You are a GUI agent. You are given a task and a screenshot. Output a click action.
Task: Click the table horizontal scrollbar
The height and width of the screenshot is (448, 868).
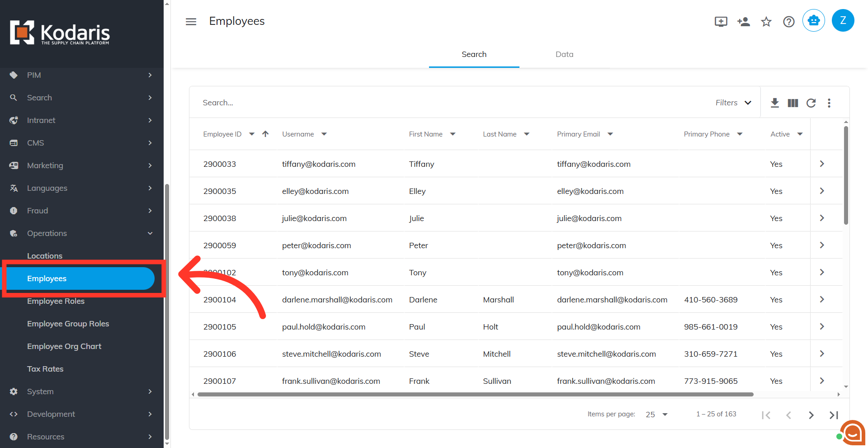(476, 394)
